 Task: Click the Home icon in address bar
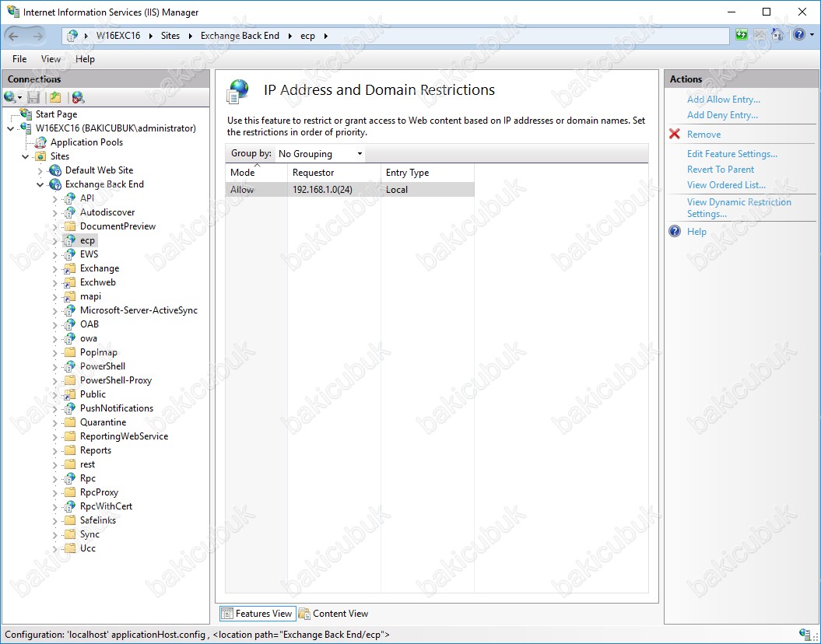tap(777, 35)
